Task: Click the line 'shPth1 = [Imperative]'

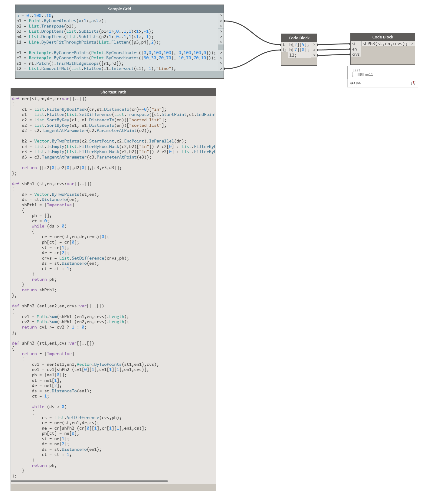Action: coord(48,205)
